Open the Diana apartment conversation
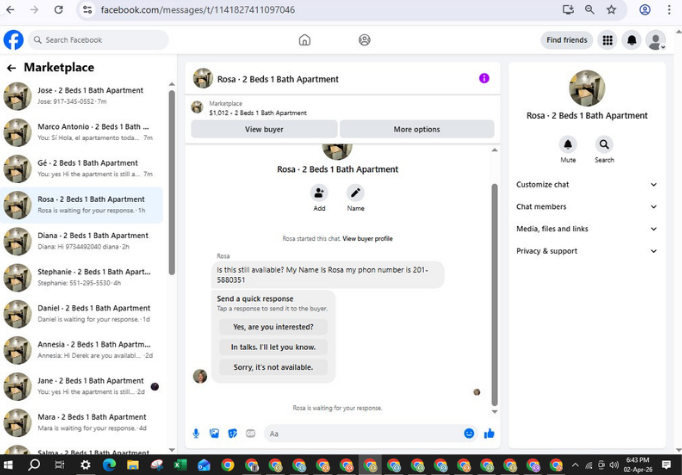682x475 pixels. coord(82,241)
